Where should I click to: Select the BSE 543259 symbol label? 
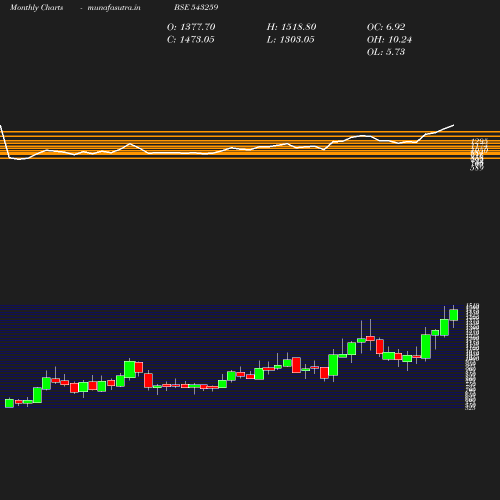pos(196,7)
